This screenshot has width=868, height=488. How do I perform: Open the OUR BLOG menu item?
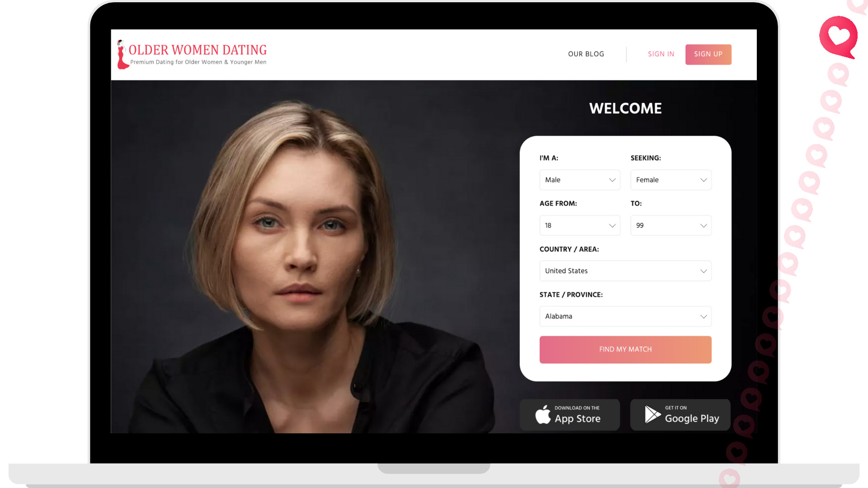[x=586, y=54]
